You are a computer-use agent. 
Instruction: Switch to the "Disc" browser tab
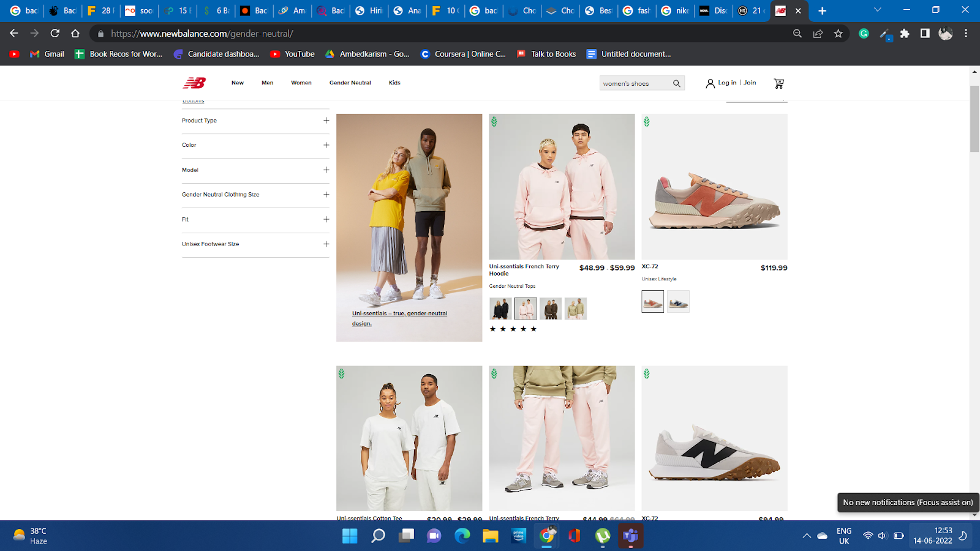click(713, 10)
